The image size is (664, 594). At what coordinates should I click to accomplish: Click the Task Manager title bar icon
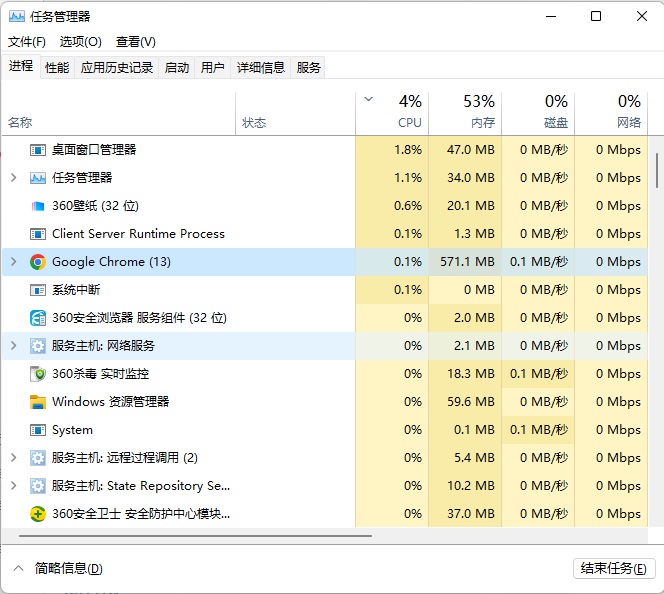[17, 17]
